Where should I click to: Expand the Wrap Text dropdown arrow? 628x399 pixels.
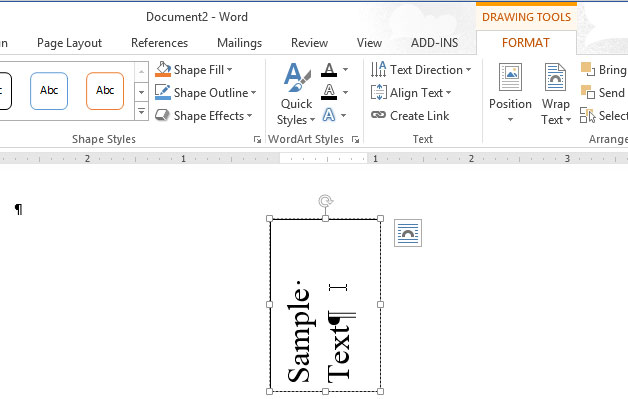pyautogui.click(x=568, y=120)
